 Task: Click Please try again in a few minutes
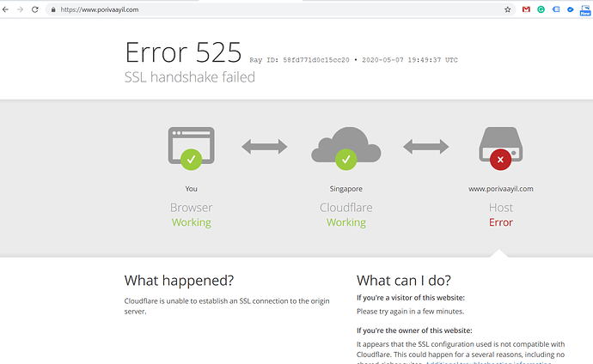click(x=410, y=312)
